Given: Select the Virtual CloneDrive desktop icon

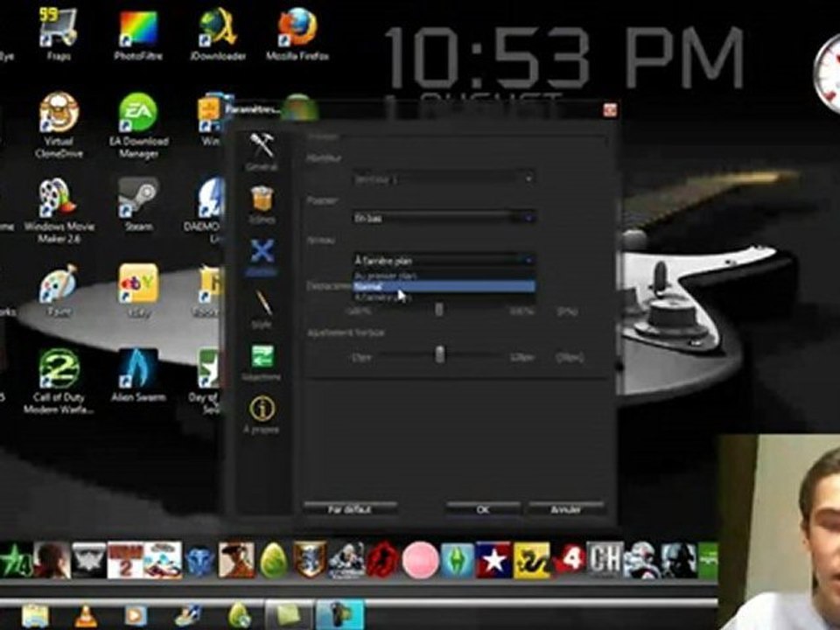Looking at the screenshot, I should point(59,125).
